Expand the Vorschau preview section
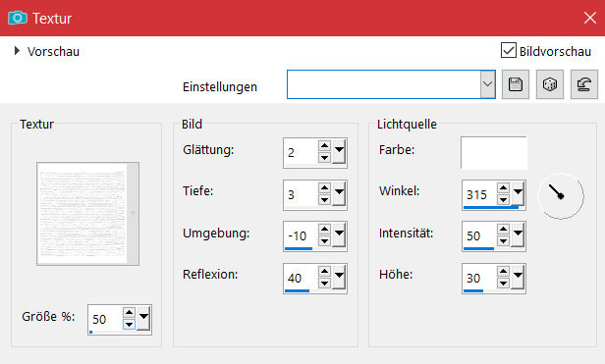The image size is (605, 364). point(17,50)
